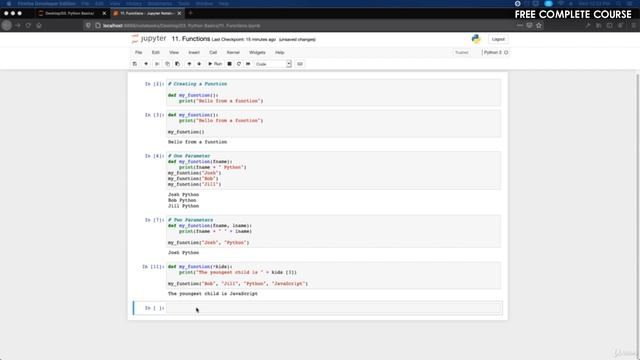
Task: Click the Jupyter logo link
Action: tap(149, 39)
